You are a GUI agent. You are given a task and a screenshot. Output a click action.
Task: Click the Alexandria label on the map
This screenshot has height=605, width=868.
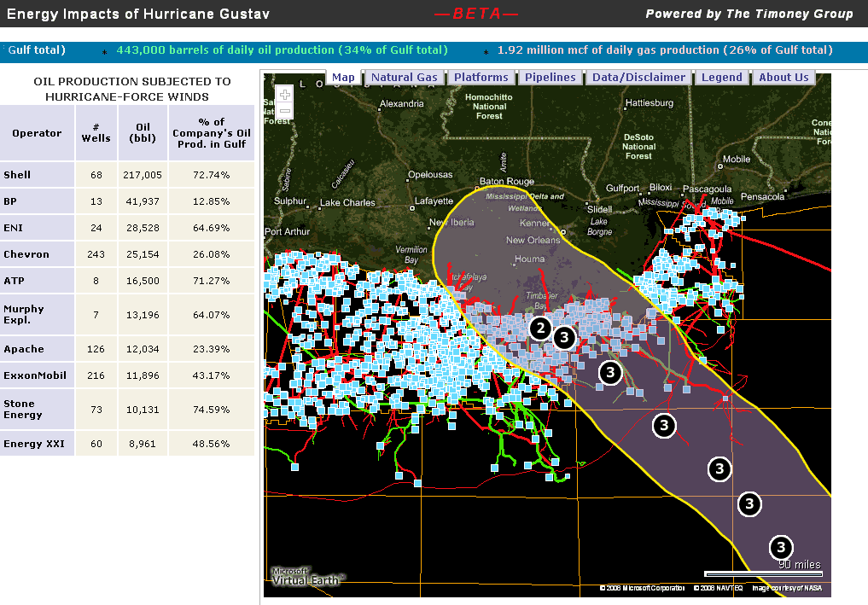(x=401, y=104)
